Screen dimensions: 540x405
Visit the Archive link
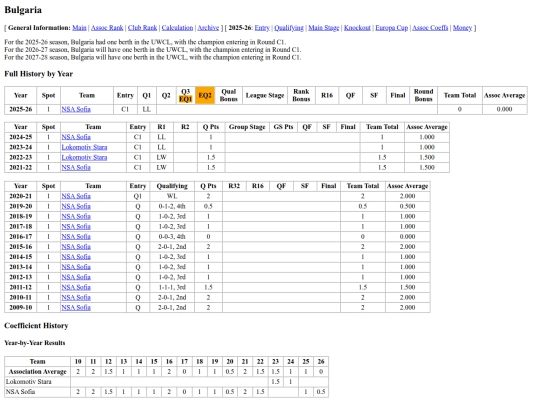click(208, 28)
